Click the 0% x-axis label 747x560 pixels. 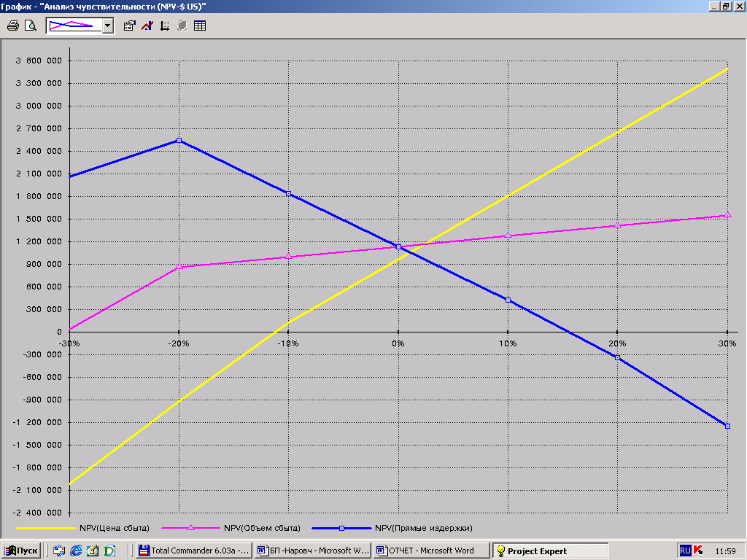[398, 343]
